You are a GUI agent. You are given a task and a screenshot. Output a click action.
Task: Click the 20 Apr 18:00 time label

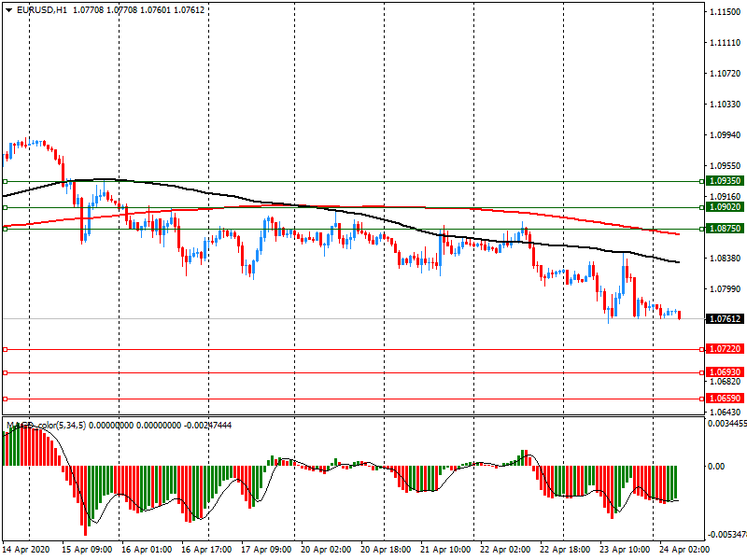click(386, 550)
